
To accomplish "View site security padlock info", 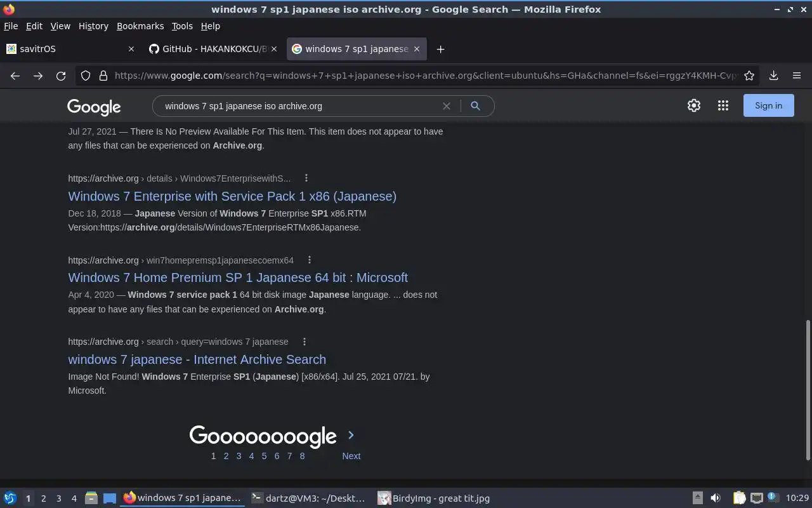I will [103, 76].
